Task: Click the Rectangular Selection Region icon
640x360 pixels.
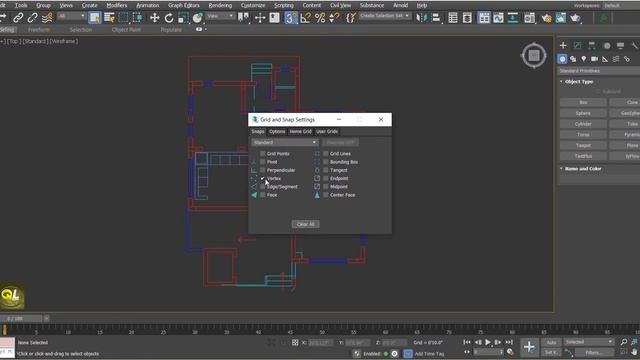Action: [123, 18]
